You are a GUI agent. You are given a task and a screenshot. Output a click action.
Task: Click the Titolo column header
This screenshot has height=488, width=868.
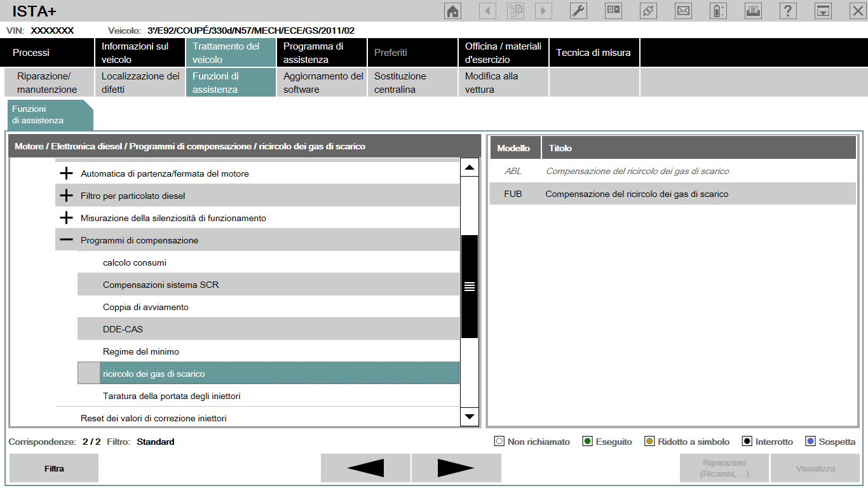(699, 148)
